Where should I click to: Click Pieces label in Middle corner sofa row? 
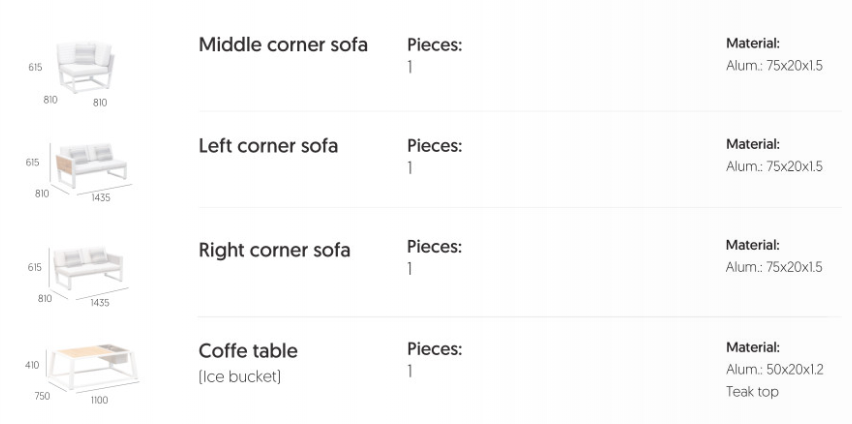coord(434,45)
